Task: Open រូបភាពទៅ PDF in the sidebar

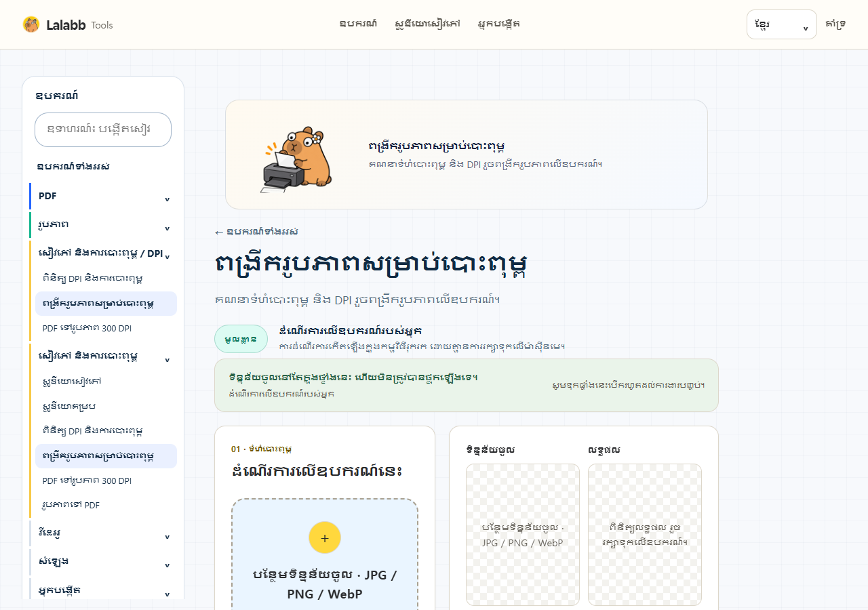Action: tap(106, 505)
